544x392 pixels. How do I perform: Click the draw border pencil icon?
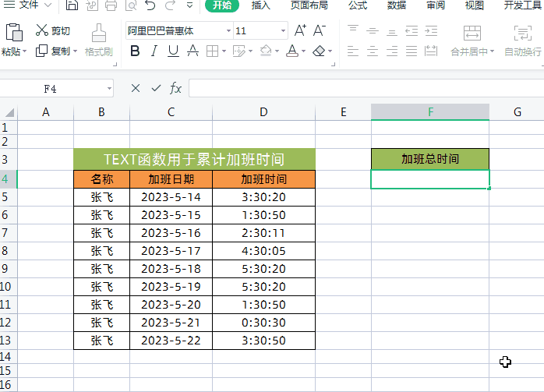coord(239,51)
